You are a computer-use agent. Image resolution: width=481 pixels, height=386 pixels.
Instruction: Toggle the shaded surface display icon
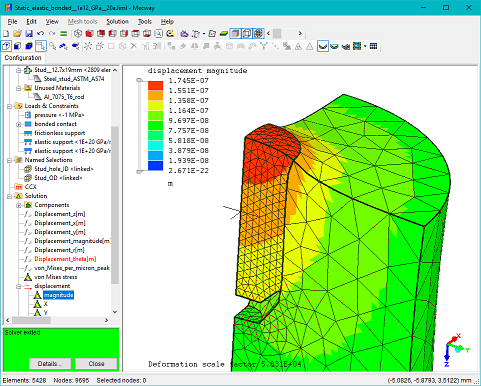(x=235, y=33)
